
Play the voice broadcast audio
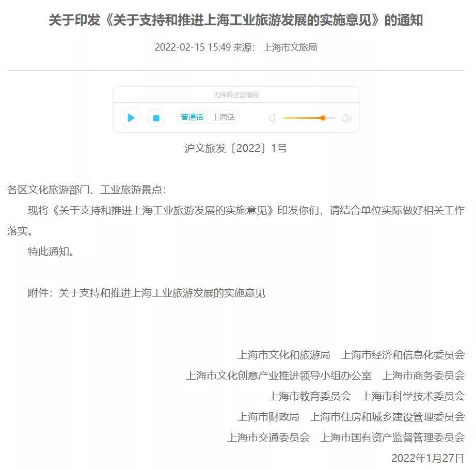[130, 118]
